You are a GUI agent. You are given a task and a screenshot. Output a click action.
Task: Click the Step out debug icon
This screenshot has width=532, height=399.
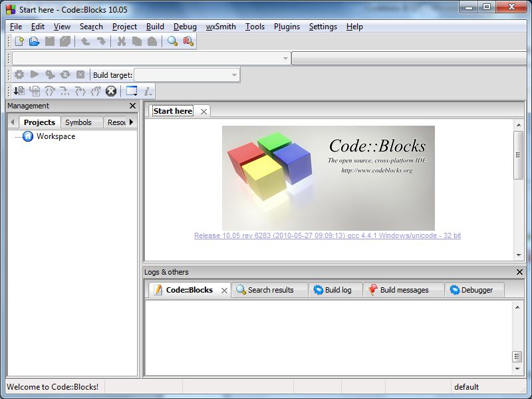[x=96, y=91]
